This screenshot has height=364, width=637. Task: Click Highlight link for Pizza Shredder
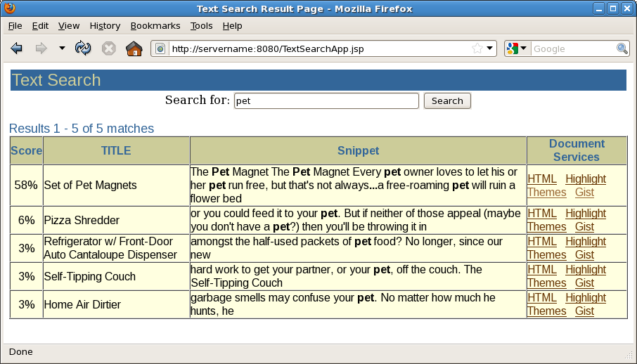point(585,213)
